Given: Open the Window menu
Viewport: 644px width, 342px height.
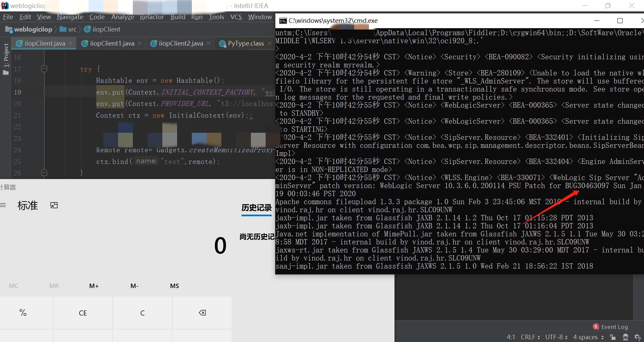Looking at the screenshot, I should point(260,17).
